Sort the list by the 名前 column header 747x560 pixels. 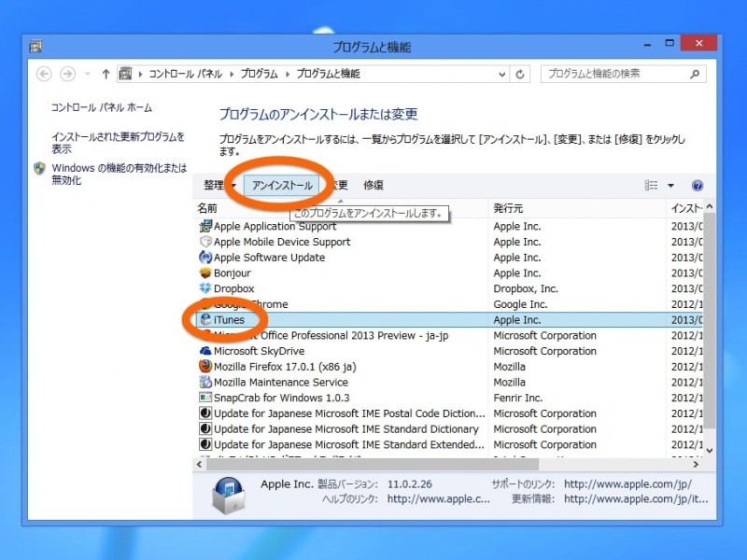click(x=208, y=207)
